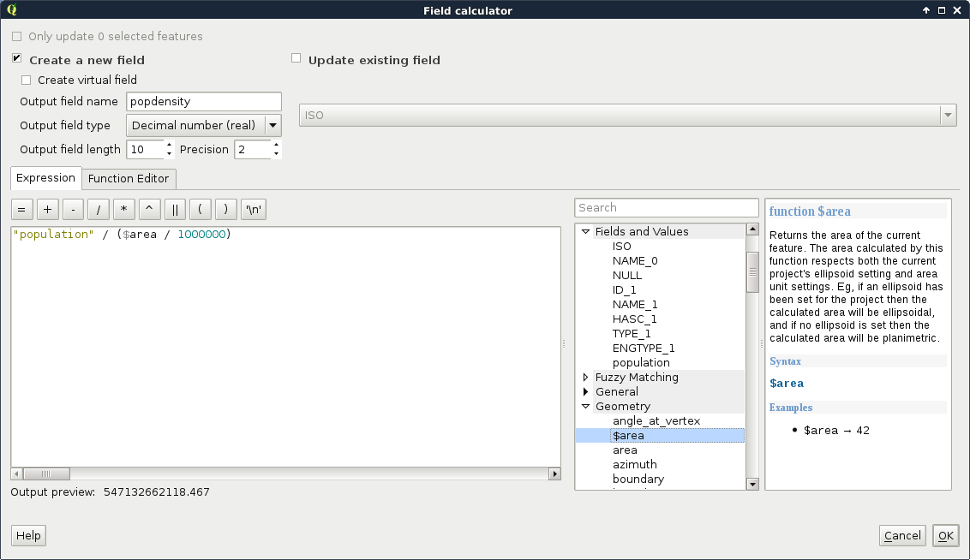Click the function list vertical scrollbar handle
The height and width of the screenshot is (560, 970).
752,271
